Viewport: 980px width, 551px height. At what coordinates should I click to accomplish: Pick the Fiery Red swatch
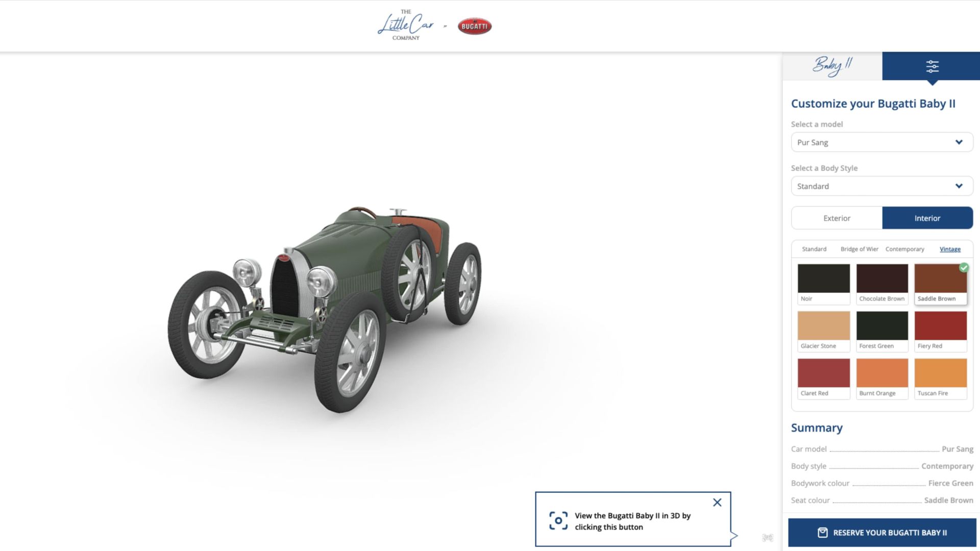(x=941, y=332)
